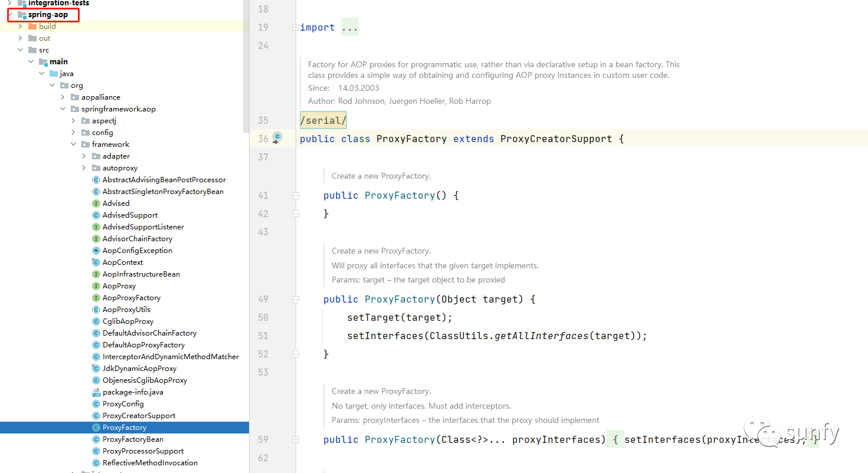This screenshot has height=473, width=868.
Task: Expand the config package
Action: point(74,133)
